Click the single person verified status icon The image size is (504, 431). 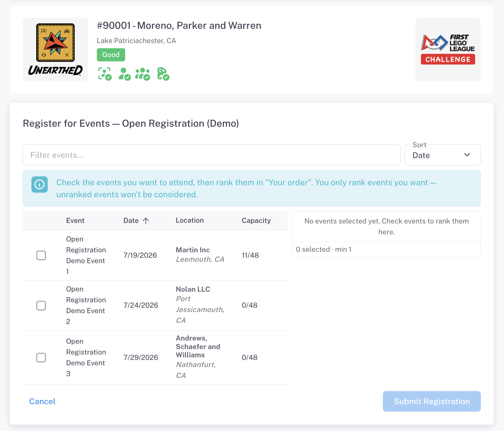[125, 74]
